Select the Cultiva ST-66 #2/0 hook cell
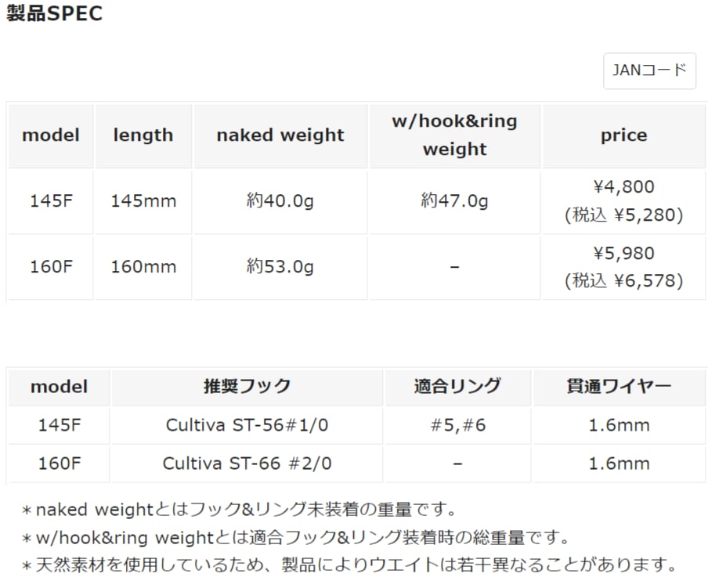 pos(247,464)
